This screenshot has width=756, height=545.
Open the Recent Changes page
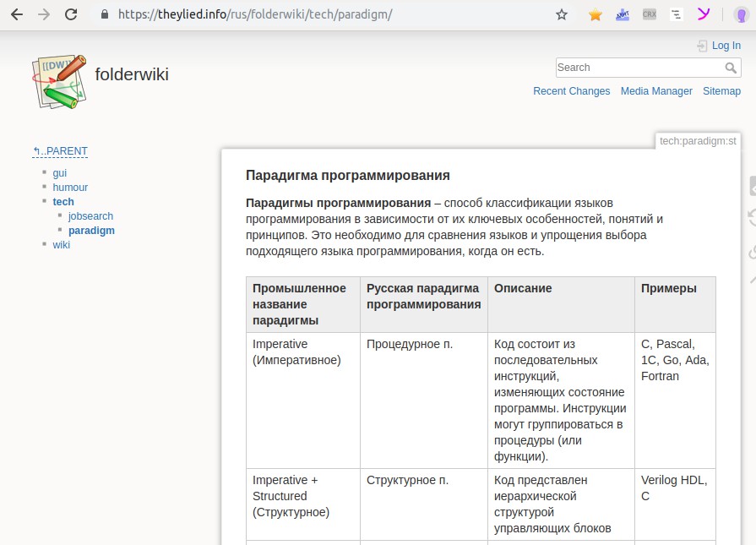pos(571,91)
